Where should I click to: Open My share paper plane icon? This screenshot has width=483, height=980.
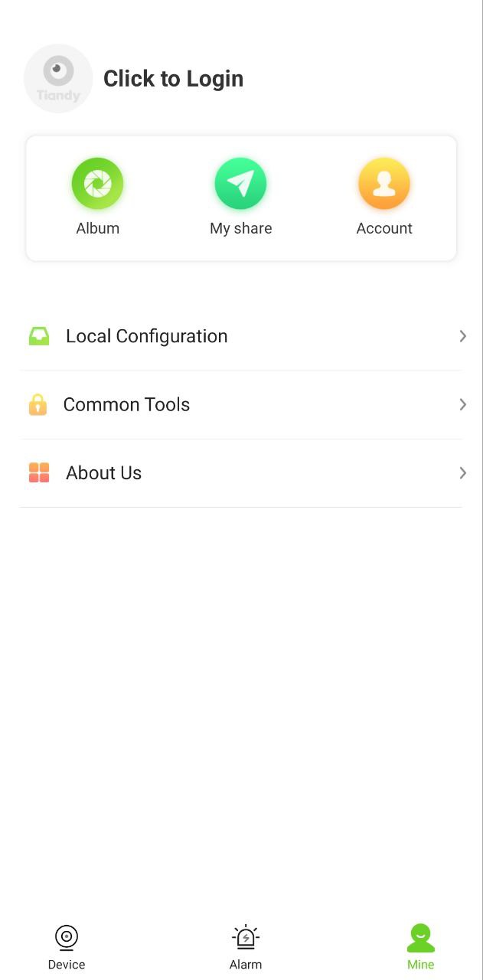tap(240, 184)
